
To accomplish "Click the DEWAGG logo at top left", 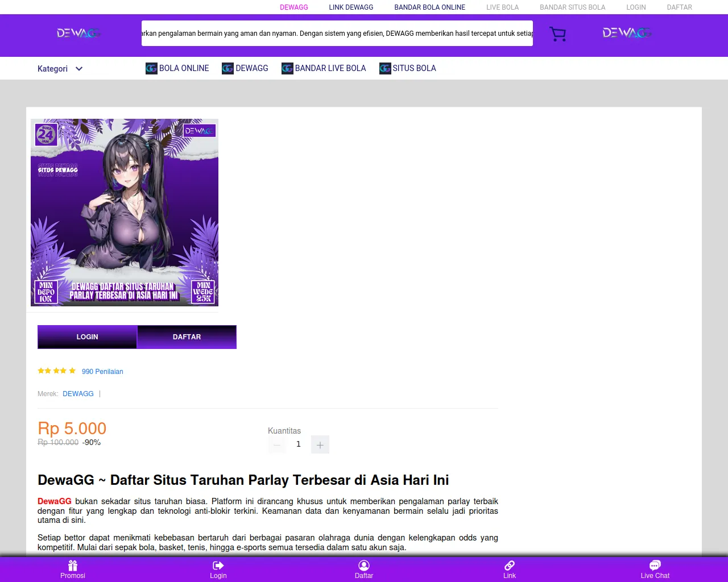I will pos(78,33).
